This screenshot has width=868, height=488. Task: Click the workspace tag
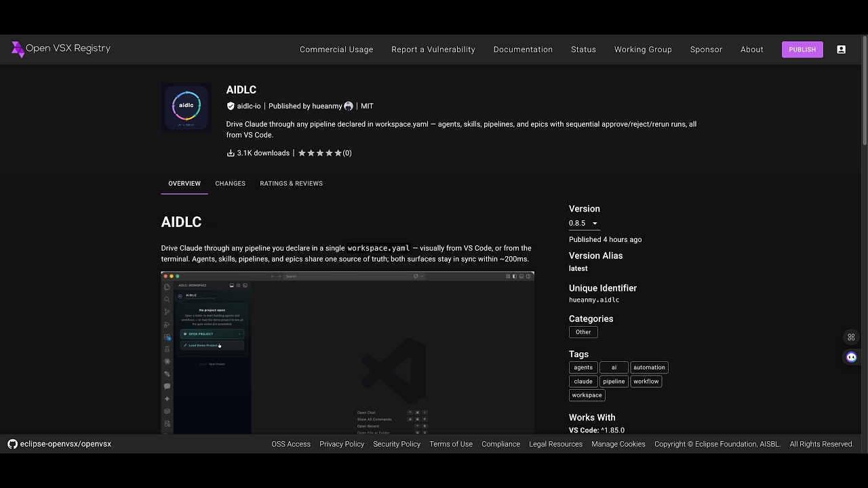(x=587, y=395)
